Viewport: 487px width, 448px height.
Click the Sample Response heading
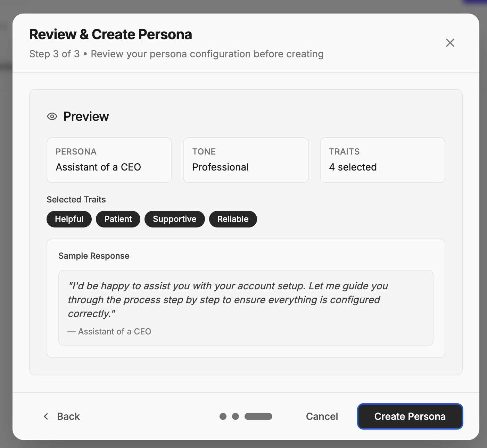tap(94, 256)
